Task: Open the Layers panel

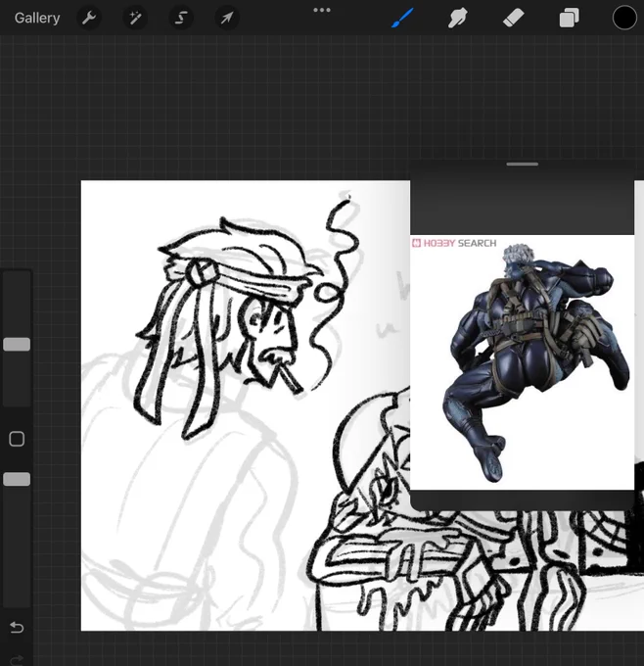Action: click(x=569, y=18)
